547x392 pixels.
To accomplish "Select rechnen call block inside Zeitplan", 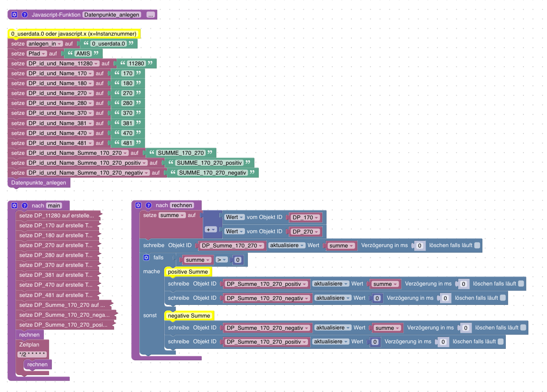I will pyautogui.click(x=37, y=364).
